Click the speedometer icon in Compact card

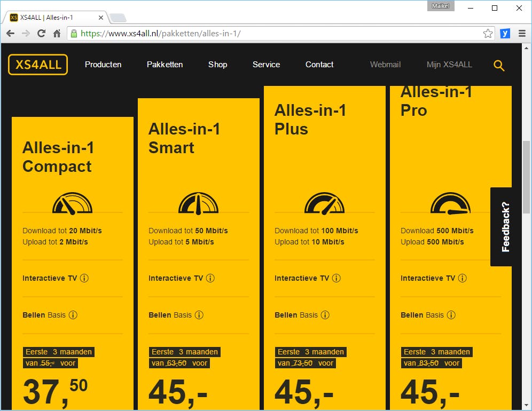tap(72, 203)
